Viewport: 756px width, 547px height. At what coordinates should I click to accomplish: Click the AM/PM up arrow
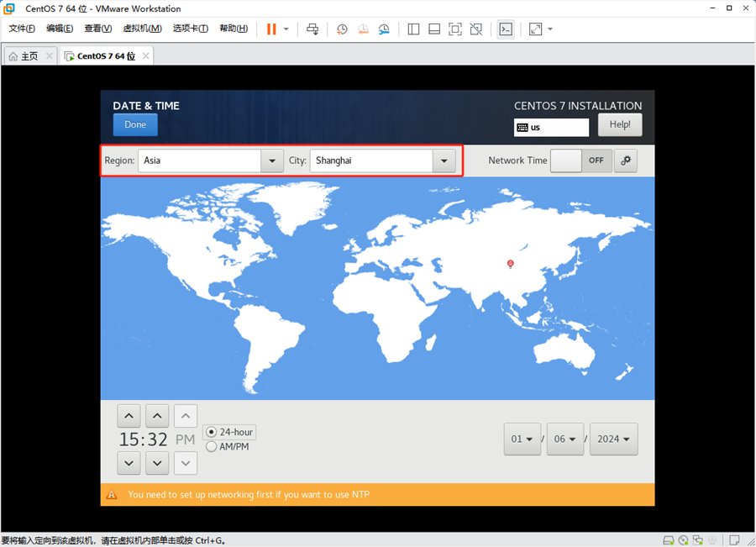point(186,416)
